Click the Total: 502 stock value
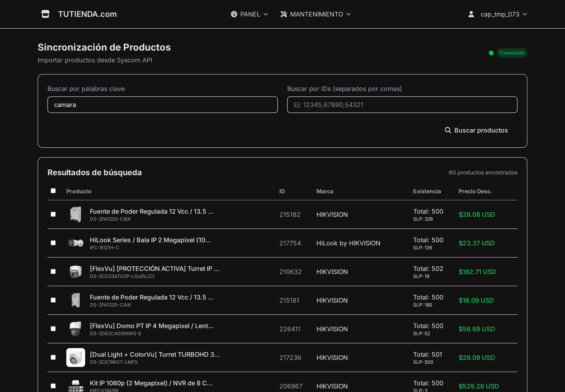This screenshot has width=565, height=392. point(428,269)
